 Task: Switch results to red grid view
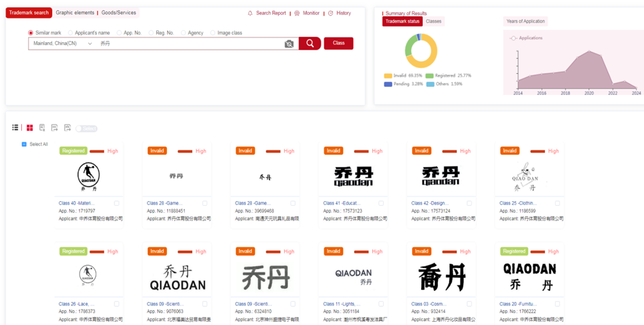coord(30,127)
